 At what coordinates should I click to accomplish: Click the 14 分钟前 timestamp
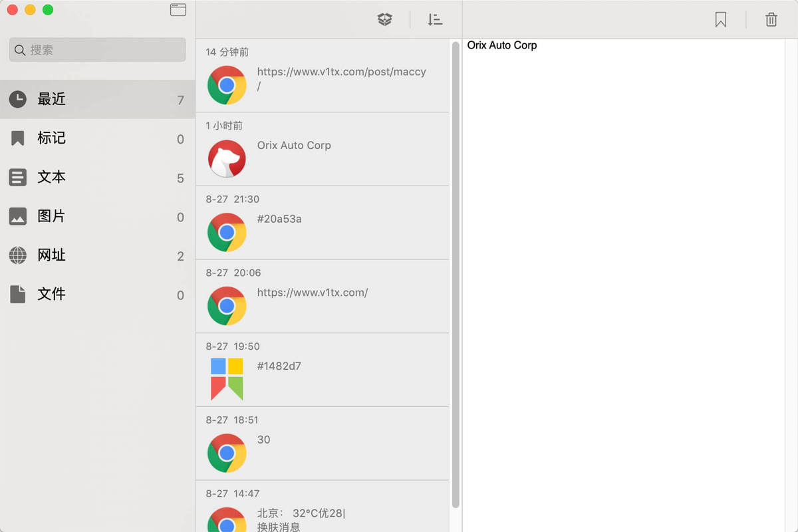(227, 52)
